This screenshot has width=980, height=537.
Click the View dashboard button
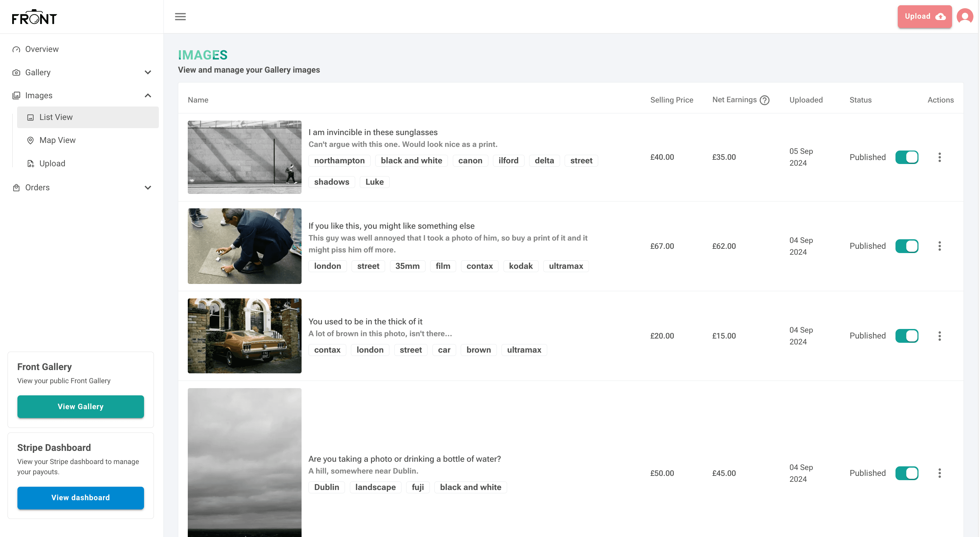click(x=81, y=498)
